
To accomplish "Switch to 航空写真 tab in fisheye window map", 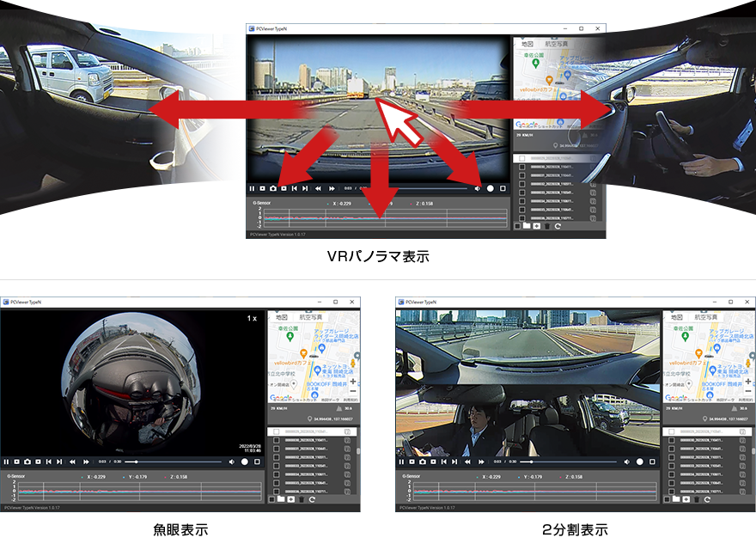I will coord(309,316).
